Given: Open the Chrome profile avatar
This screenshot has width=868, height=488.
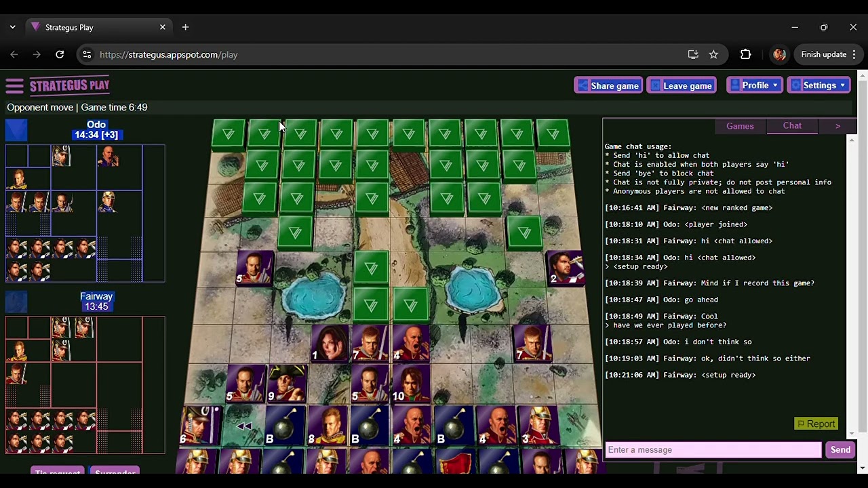Looking at the screenshot, I should tap(779, 54).
